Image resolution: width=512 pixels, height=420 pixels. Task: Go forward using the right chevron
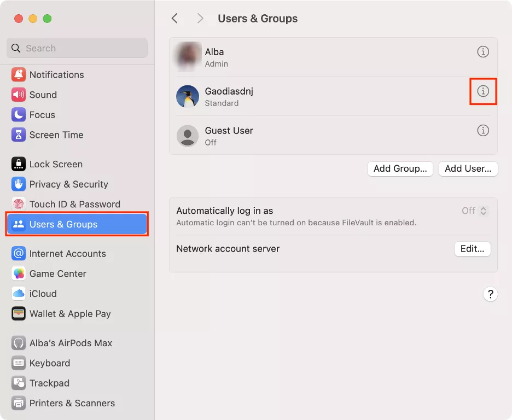pos(200,19)
